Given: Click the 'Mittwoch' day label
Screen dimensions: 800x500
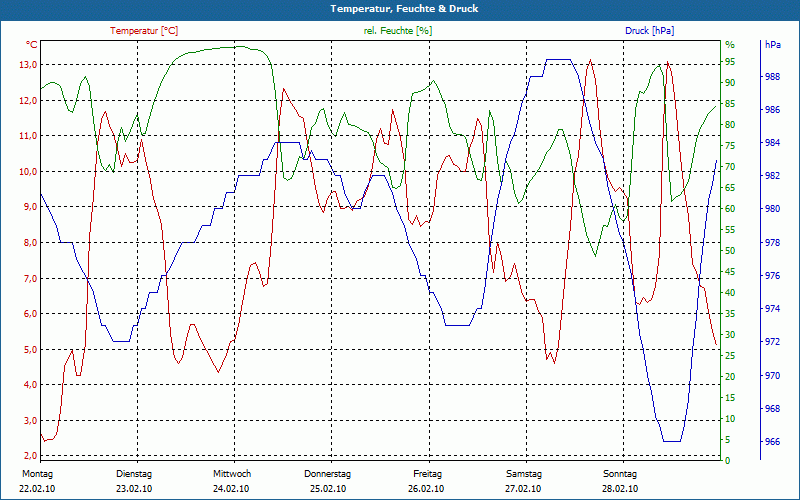Looking at the screenshot, I should (232, 474).
